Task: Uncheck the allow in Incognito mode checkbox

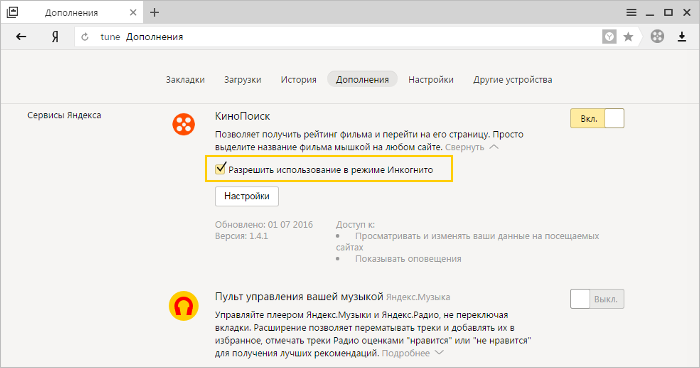Action: click(x=221, y=168)
